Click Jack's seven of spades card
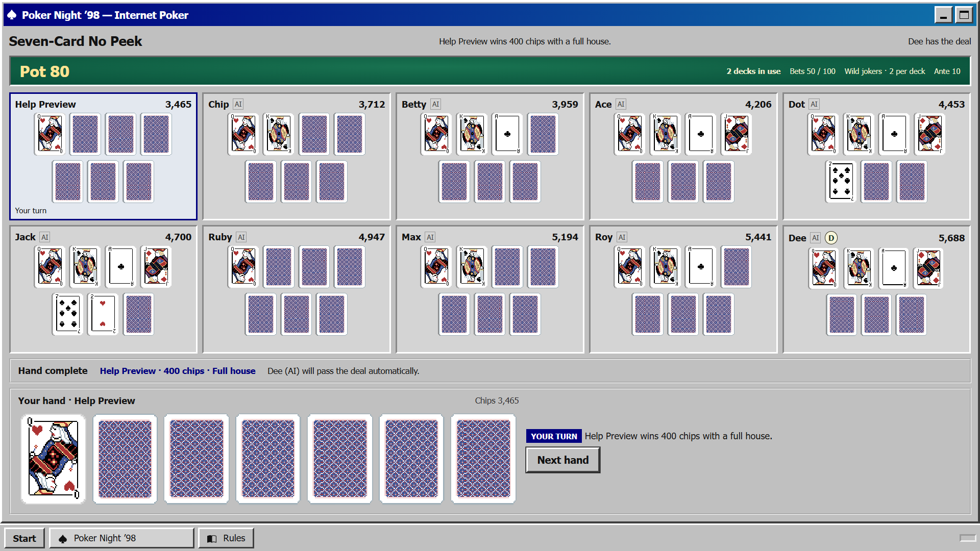Image resolution: width=980 pixels, height=551 pixels. click(x=68, y=314)
